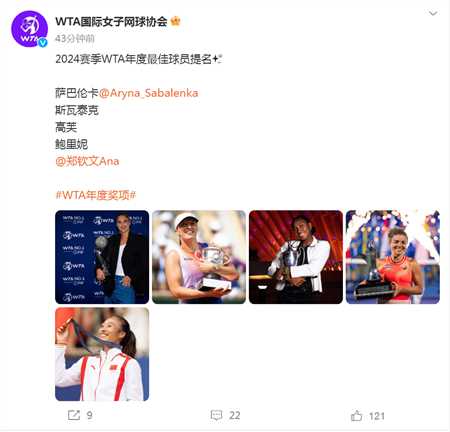Open photo of player in orange dress
The image size is (450, 432).
click(393, 257)
